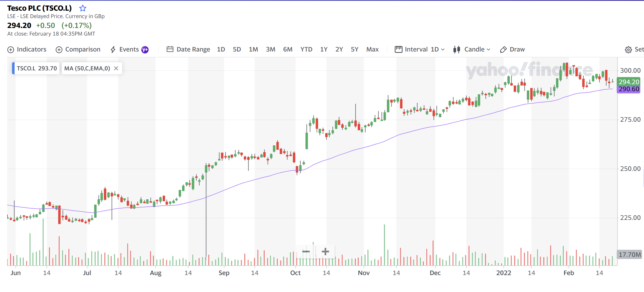Add Tesco PLC to watchlist via star icon
The width and height of the screenshot is (644, 292).
pos(83,8)
